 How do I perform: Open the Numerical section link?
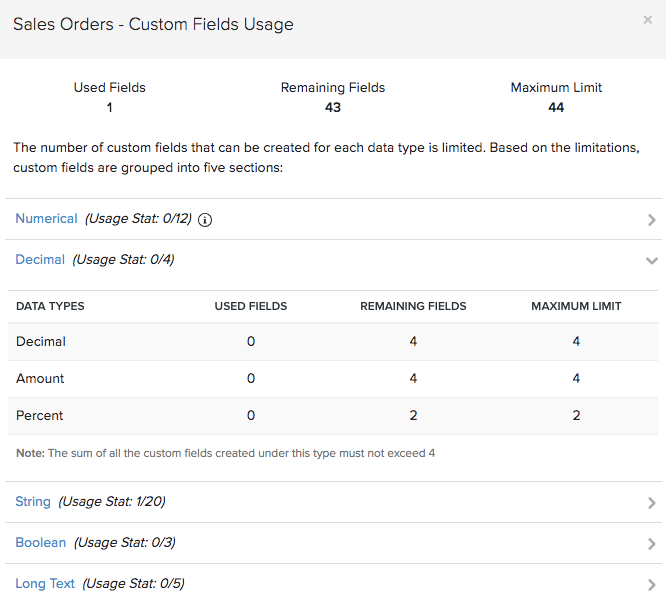pos(46,219)
